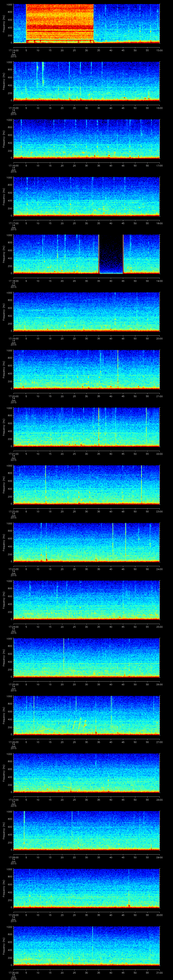The image size is (173, 980).
Task: Click Frequency (Hz) axis label of the 17:30 panel
Action: 4,946
